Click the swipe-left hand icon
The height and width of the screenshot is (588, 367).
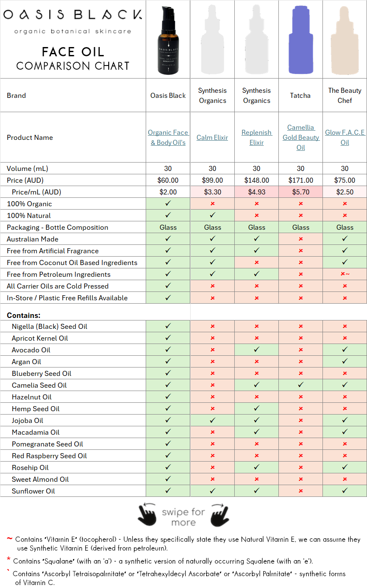[x=147, y=514]
